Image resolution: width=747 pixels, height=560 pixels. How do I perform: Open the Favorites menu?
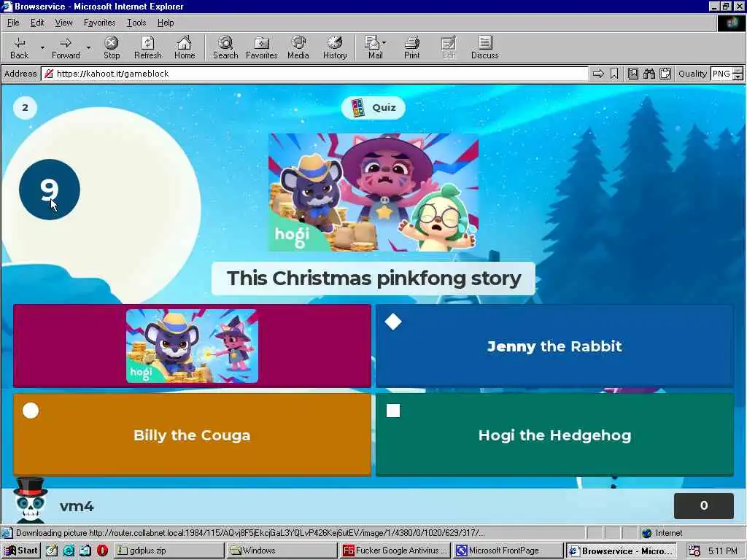pyautogui.click(x=99, y=23)
